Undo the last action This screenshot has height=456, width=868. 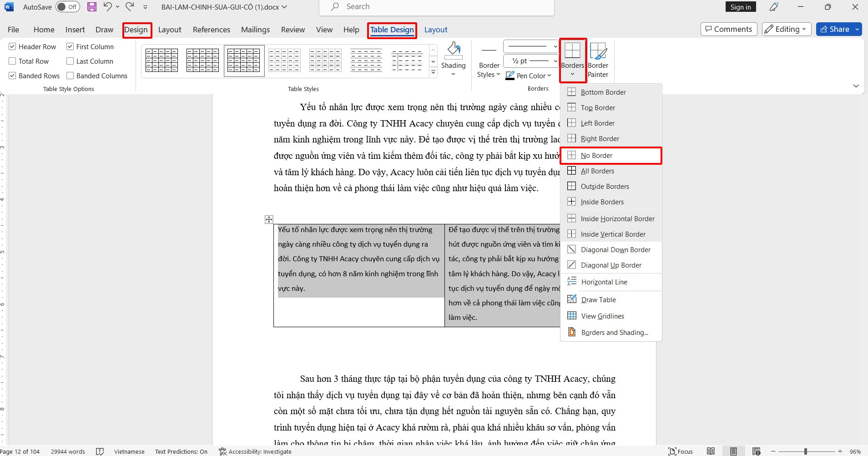point(107,6)
